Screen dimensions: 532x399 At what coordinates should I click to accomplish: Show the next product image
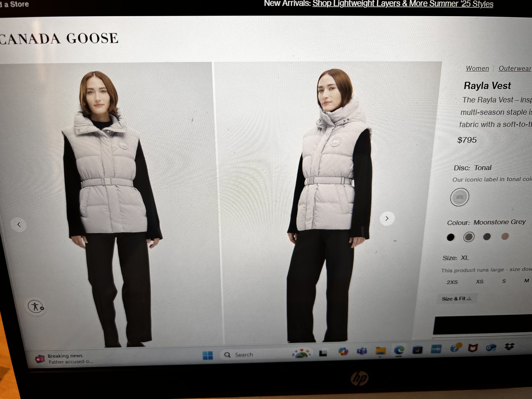tap(387, 218)
